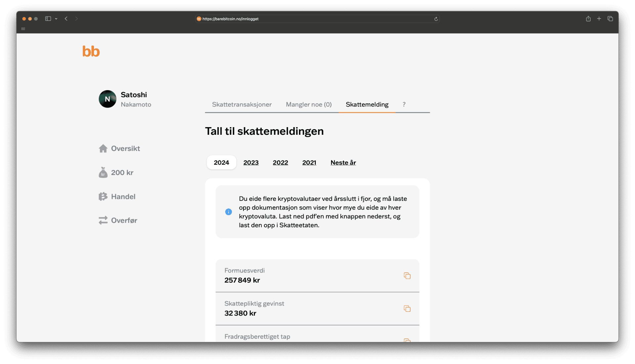This screenshot has height=364, width=635.
Task: Select the money bag showing 200 kr
Action: pyautogui.click(x=103, y=172)
